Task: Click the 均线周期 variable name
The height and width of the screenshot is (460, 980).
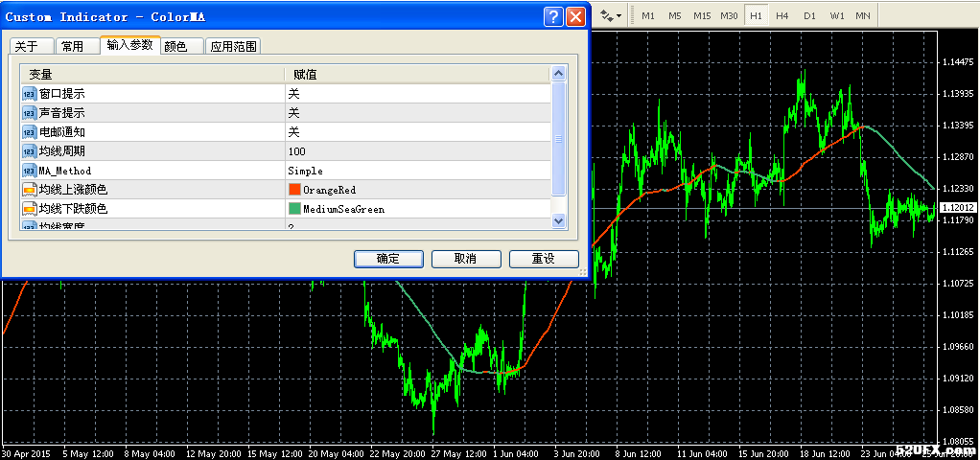Action: [62, 151]
